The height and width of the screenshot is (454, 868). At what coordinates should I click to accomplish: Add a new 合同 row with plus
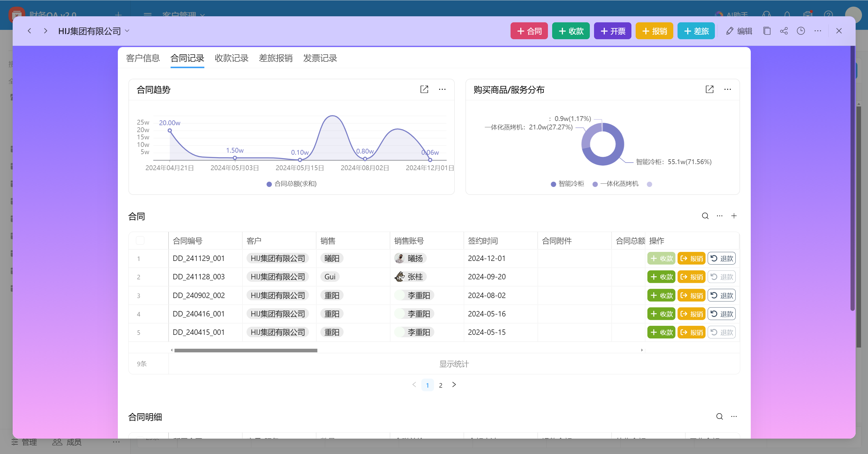pos(734,216)
